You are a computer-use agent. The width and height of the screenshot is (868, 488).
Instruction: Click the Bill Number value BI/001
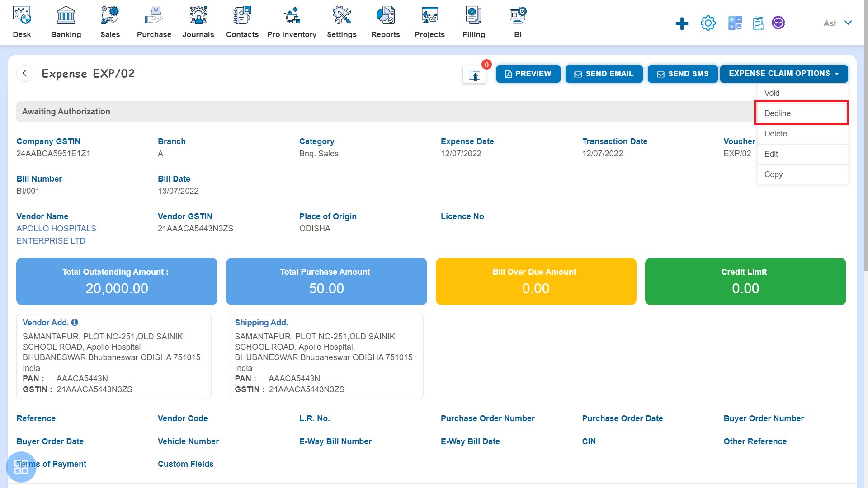click(x=28, y=191)
